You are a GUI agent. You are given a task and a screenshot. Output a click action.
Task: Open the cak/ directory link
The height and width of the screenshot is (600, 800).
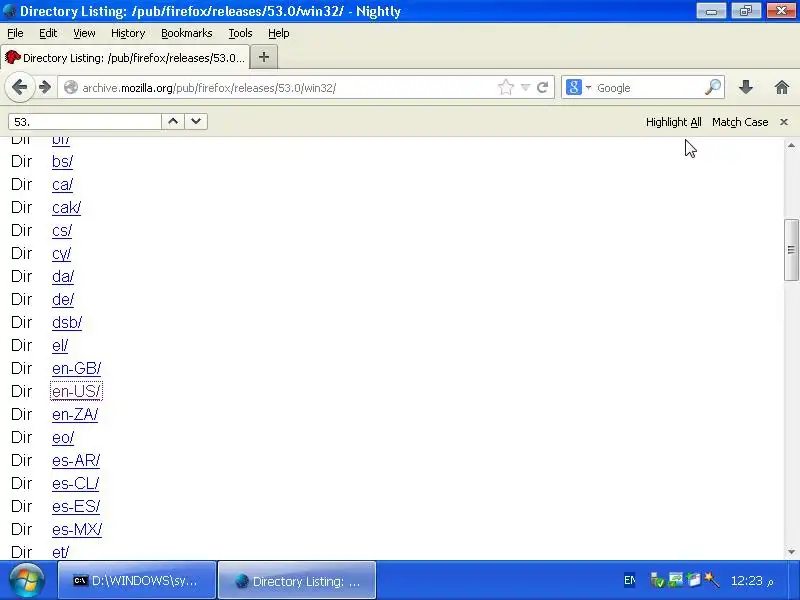point(66,207)
